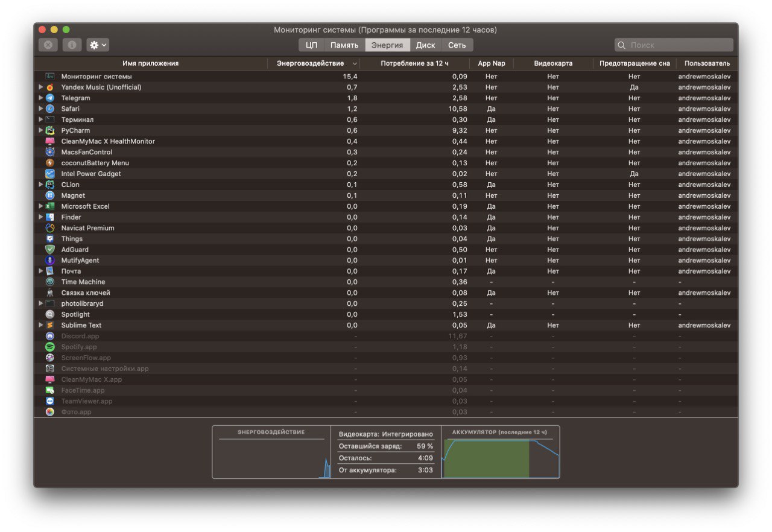The height and width of the screenshot is (532, 772).
Task: Sort by Имя приложения column header
Action: 151,63
